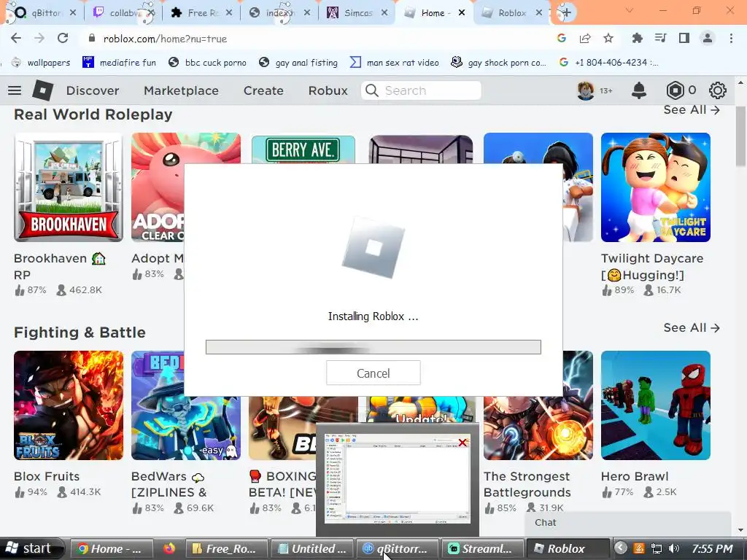Open the settings gear in Roblox header
The image size is (747, 560).
(x=718, y=90)
